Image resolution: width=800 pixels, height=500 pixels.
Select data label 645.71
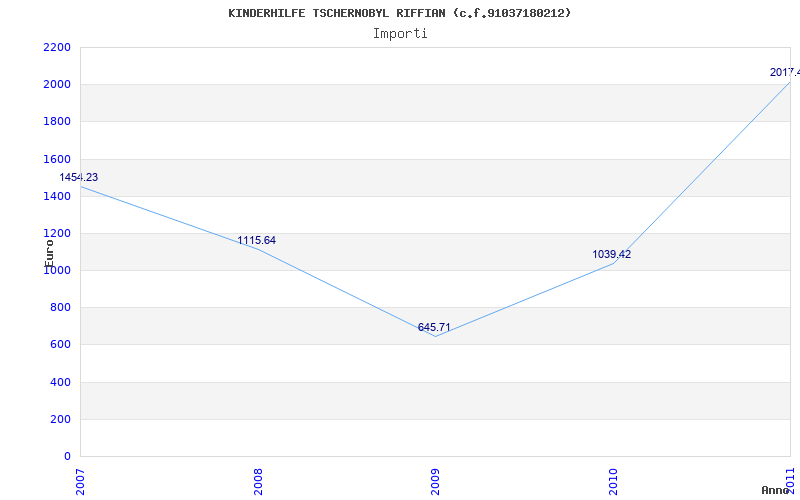434,328
